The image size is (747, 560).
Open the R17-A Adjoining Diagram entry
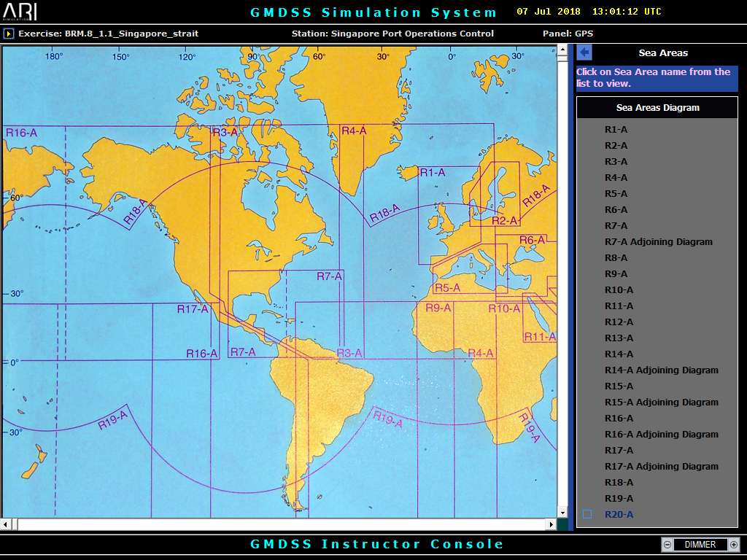[x=661, y=466]
